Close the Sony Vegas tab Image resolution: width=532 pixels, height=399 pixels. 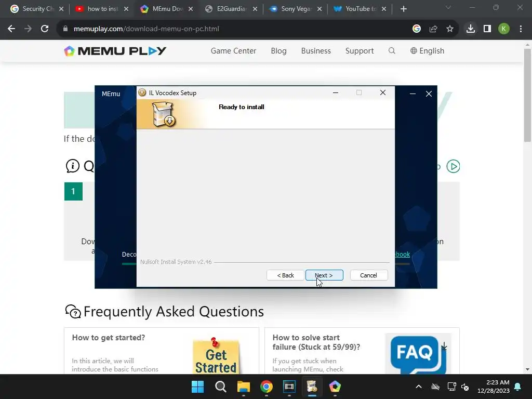tap(320, 9)
